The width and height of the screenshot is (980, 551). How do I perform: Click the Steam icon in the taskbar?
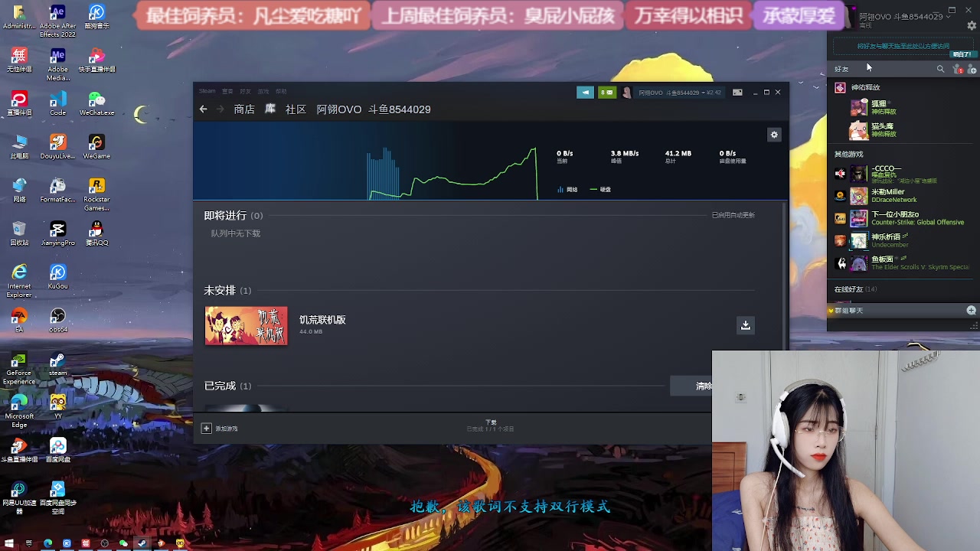pos(142,543)
